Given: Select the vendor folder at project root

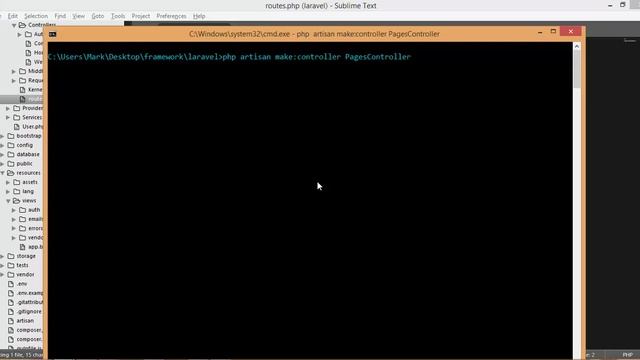Looking at the screenshot, I should click(x=25, y=274).
